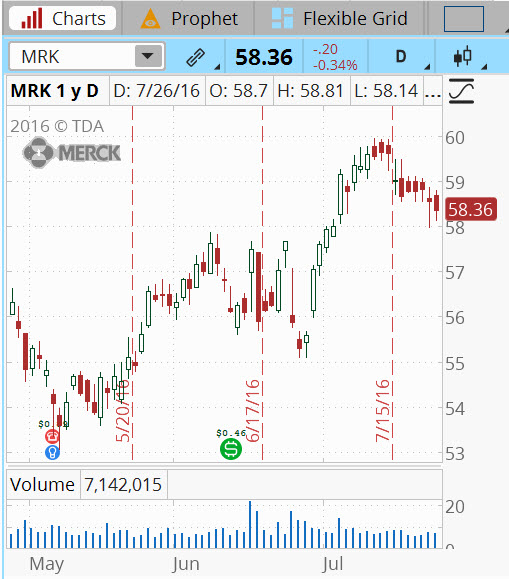Image resolution: width=509 pixels, height=579 pixels.
Task: Click the 60 price axis label
Action: [454, 138]
